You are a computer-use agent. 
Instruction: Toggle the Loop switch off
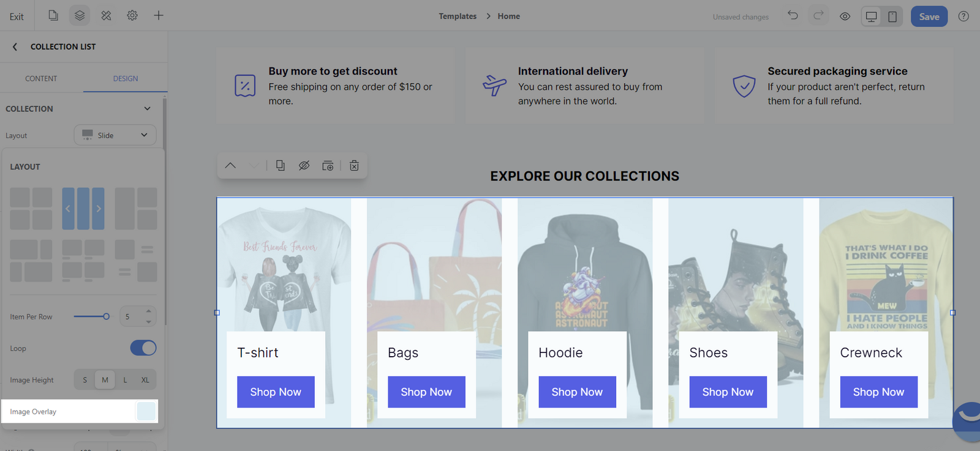coord(143,348)
